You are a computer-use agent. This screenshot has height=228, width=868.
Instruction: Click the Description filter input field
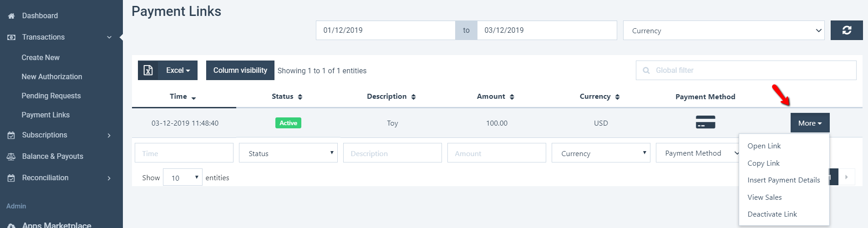pyautogui.click(x=392, y=153)
